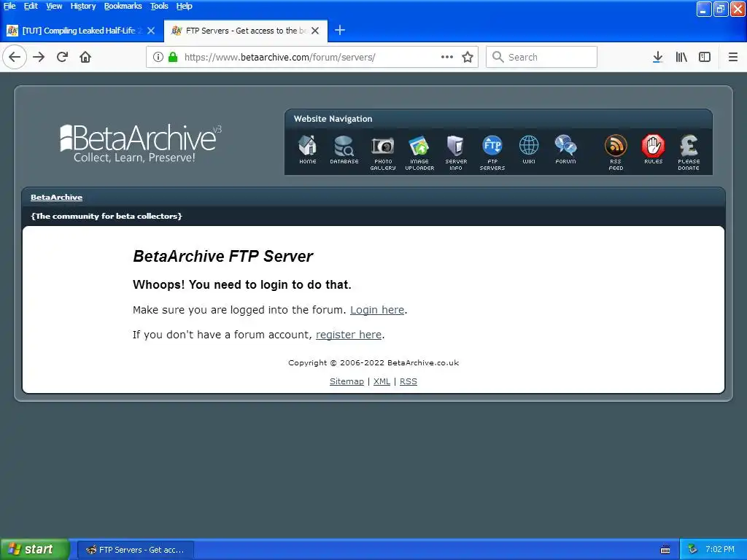Open the Wiki globe icon
The width and height of the screenshot is (747, 560).
tap(529, 149)
